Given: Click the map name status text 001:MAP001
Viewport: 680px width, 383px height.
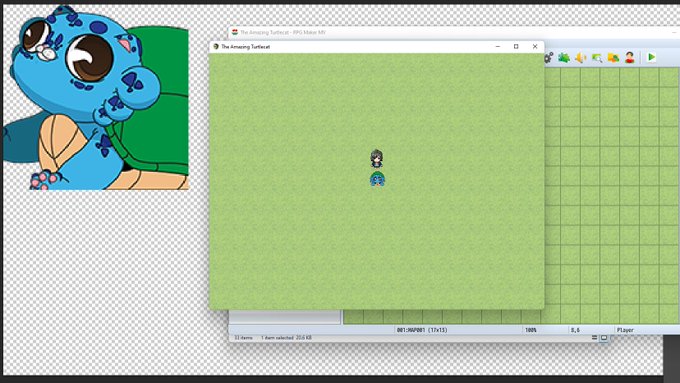Looking at the screenshot, I should coord(422,330).
